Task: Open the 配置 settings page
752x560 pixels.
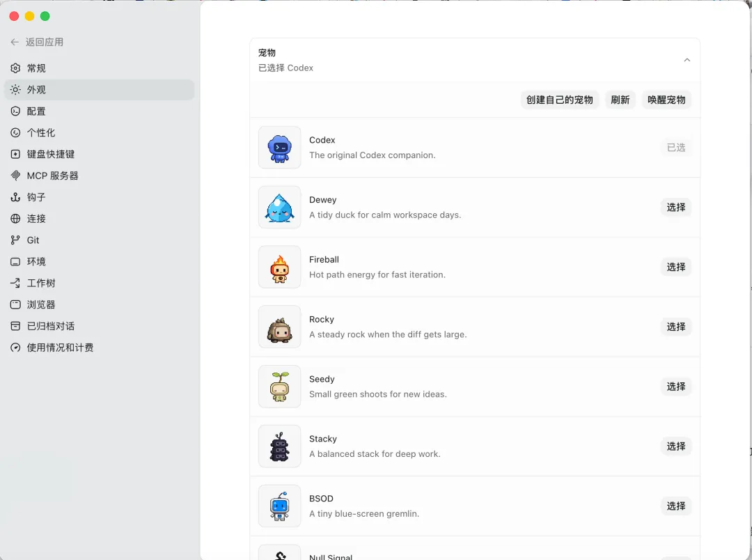Action: pos(100,111)
